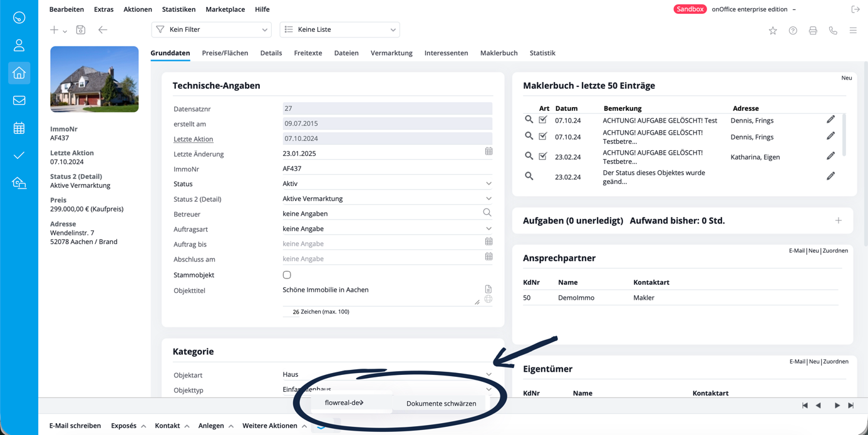The width and height of the screenshot is (868, 435).
Task: Click the save disk icon in the toolbar
Action: [x=81, y=30]
